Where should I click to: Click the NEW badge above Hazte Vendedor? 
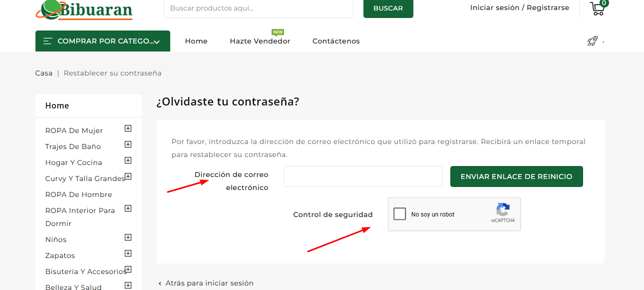coord(278,32)
